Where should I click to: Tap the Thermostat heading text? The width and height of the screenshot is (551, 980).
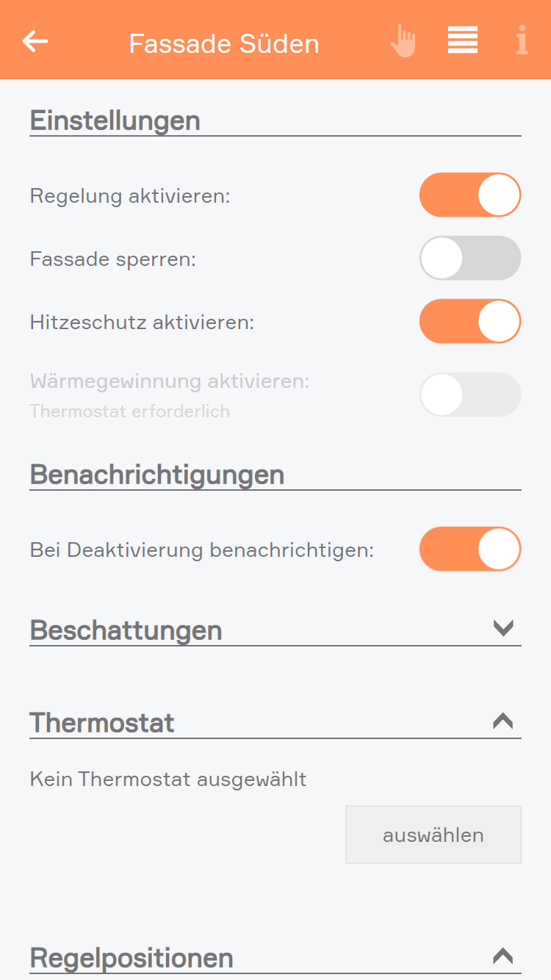point(102,723)
